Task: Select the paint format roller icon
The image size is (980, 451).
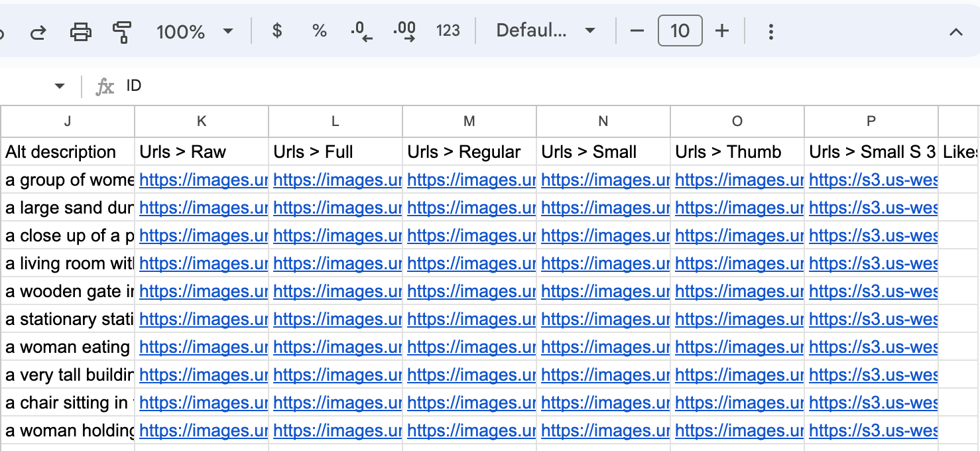Action: 122,31
